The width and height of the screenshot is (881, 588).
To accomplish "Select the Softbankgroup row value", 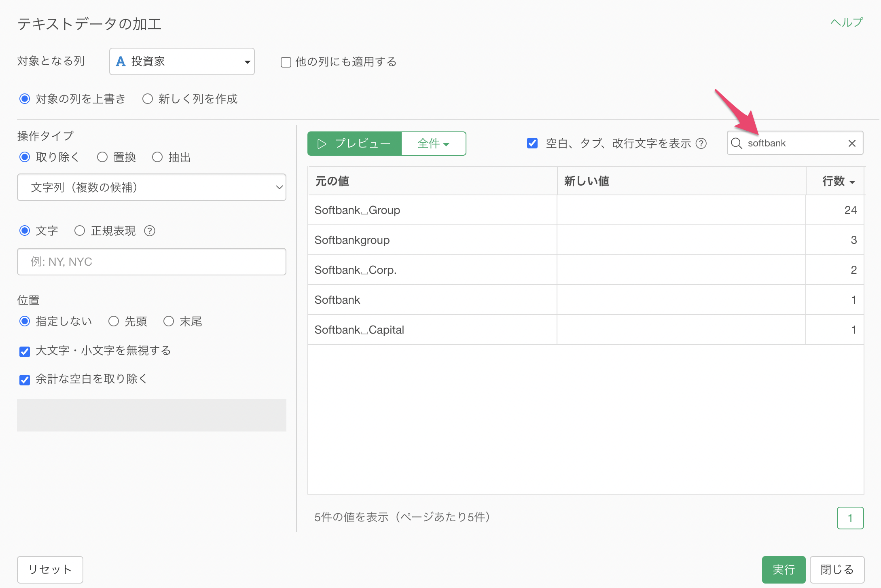I will 352,240.
